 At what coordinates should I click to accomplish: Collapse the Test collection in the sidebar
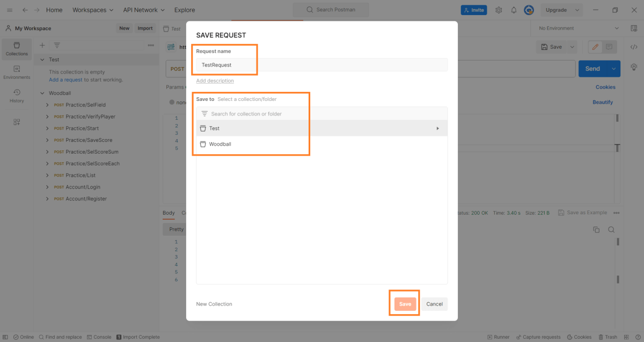coord(42,60)
